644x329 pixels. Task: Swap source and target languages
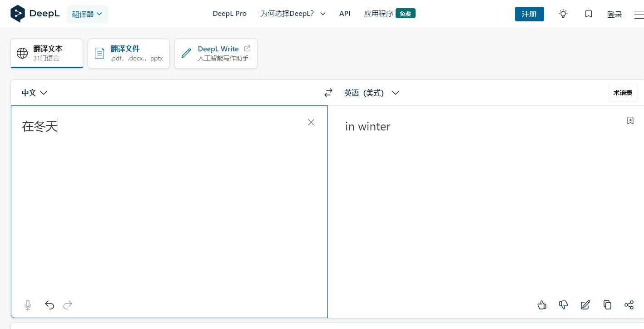point(328,93)
